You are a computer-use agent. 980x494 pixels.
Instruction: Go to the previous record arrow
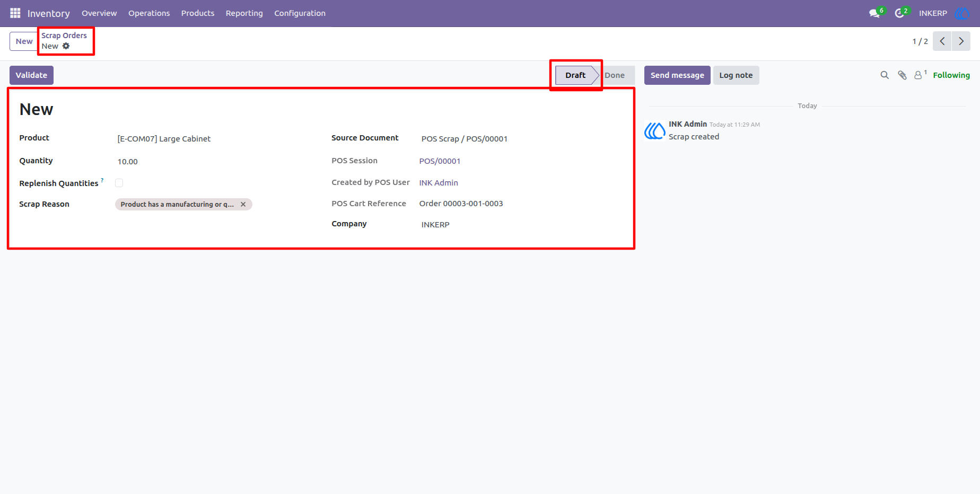click(942, 41)
